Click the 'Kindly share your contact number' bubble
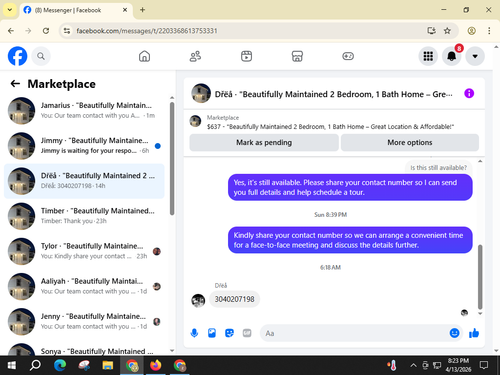Viewport: 500px width, 375px height. (350, 240)
